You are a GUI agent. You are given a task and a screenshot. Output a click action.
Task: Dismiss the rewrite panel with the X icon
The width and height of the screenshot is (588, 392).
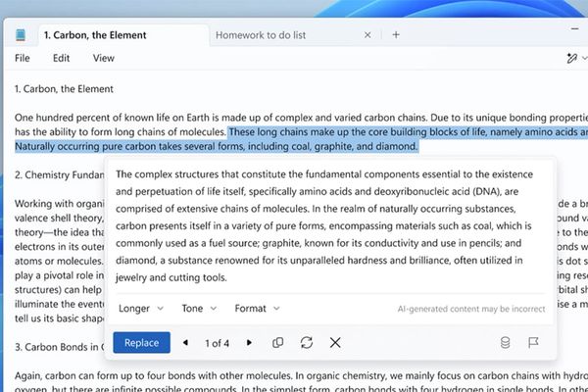(x=335, y=342)
